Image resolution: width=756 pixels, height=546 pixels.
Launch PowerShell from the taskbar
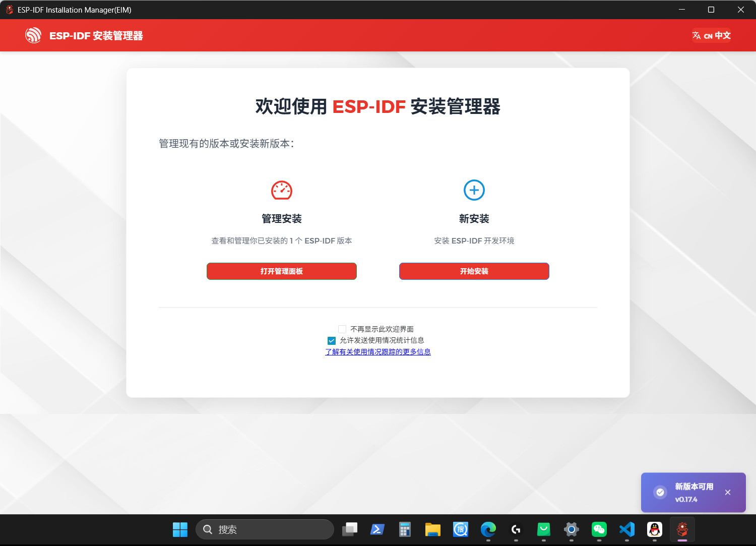(x=377, y=530)
